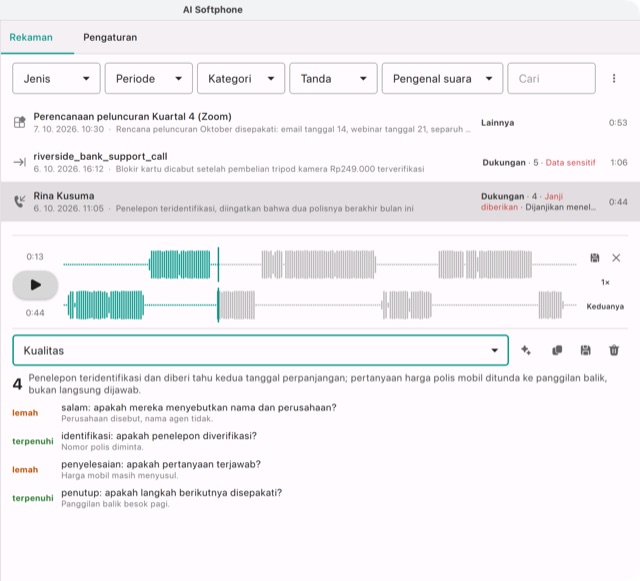This screenshot has height=581, width=640.
Task: Click the penutup criterion row
Action: click(x=320, y=498)
